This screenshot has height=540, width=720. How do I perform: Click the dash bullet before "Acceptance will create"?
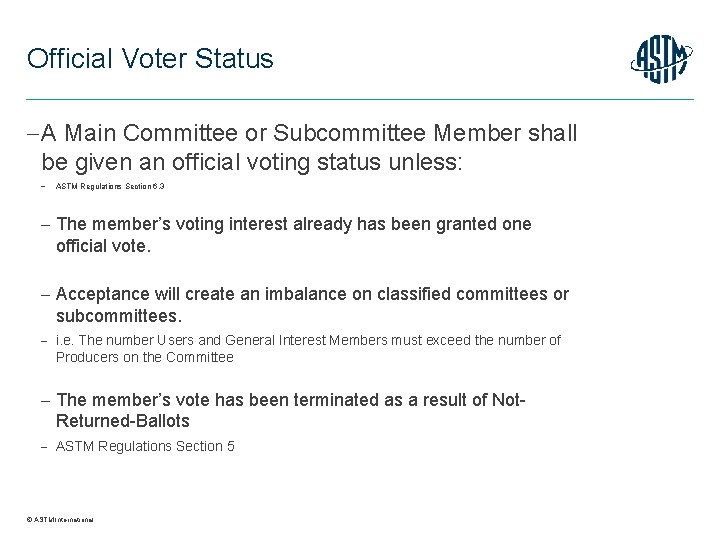click(46, 295)
